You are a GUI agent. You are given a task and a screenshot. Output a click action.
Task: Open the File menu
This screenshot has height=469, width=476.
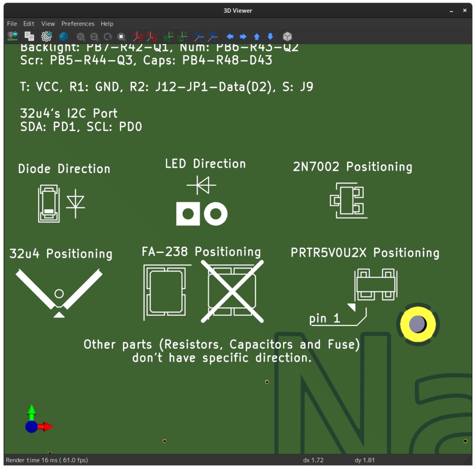[12, 23]
